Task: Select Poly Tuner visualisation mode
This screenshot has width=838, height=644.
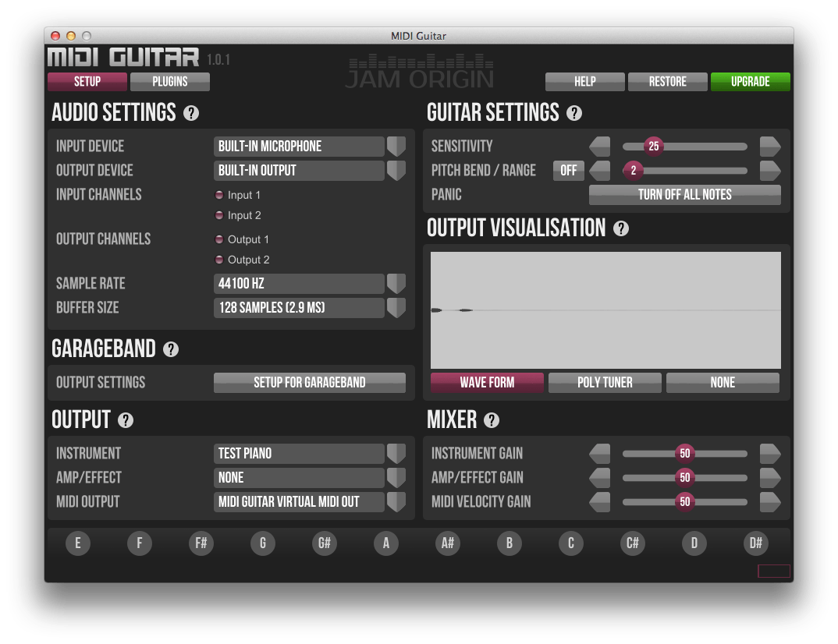Action: coord(605,383)
